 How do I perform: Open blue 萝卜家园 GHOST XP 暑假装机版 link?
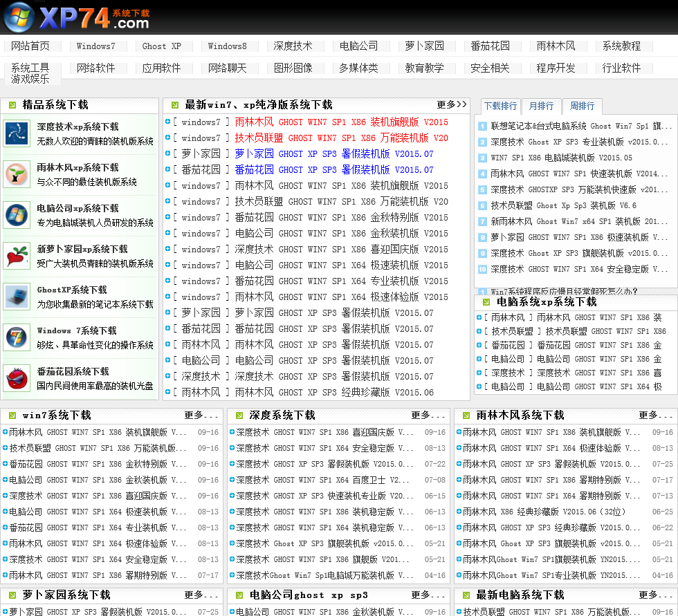[334, 154]
